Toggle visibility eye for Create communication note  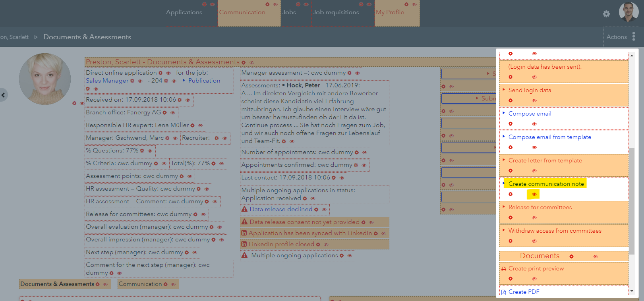534,194
